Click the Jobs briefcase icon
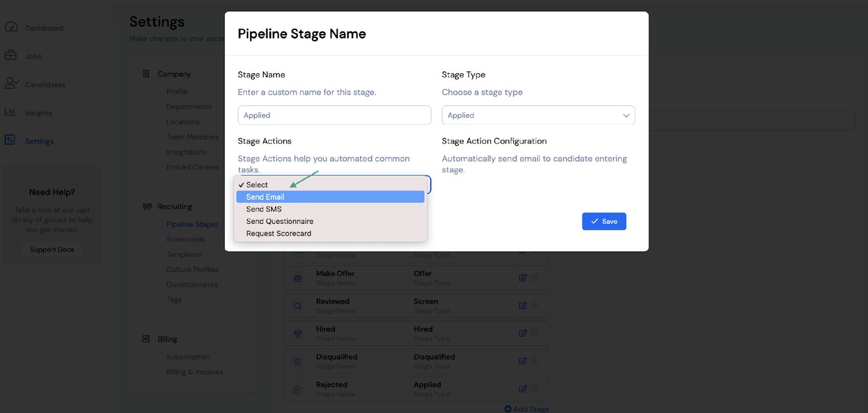 (x=11, y=55)
